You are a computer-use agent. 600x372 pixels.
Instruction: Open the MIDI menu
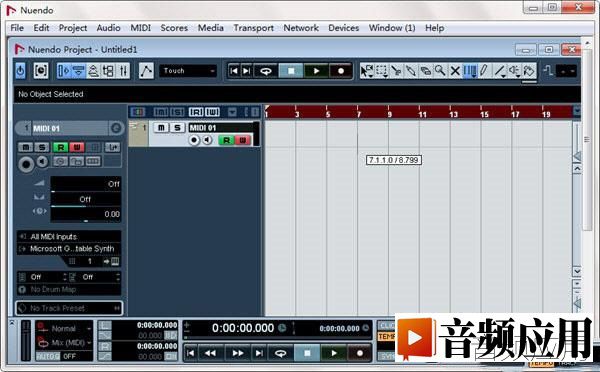[x=140, y=28]
